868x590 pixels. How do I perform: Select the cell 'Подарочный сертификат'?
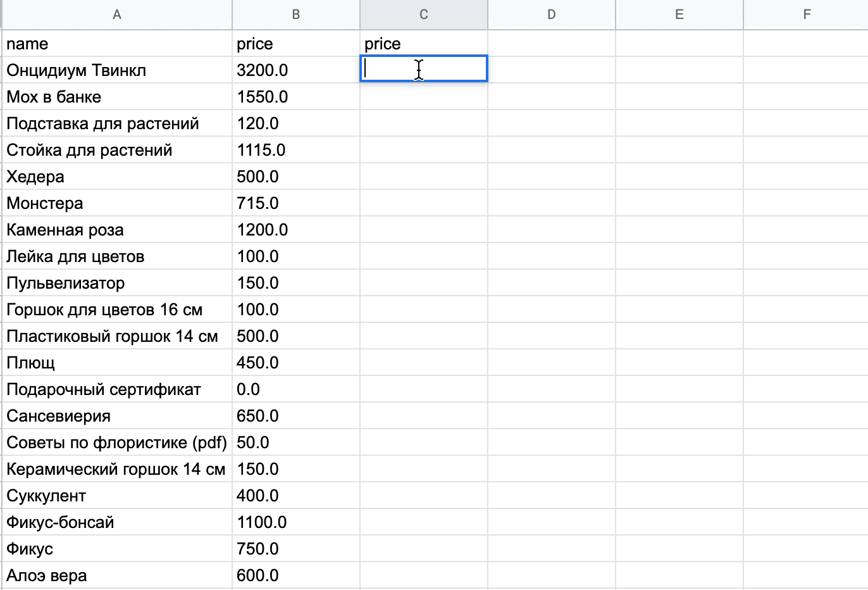[117, 389]
